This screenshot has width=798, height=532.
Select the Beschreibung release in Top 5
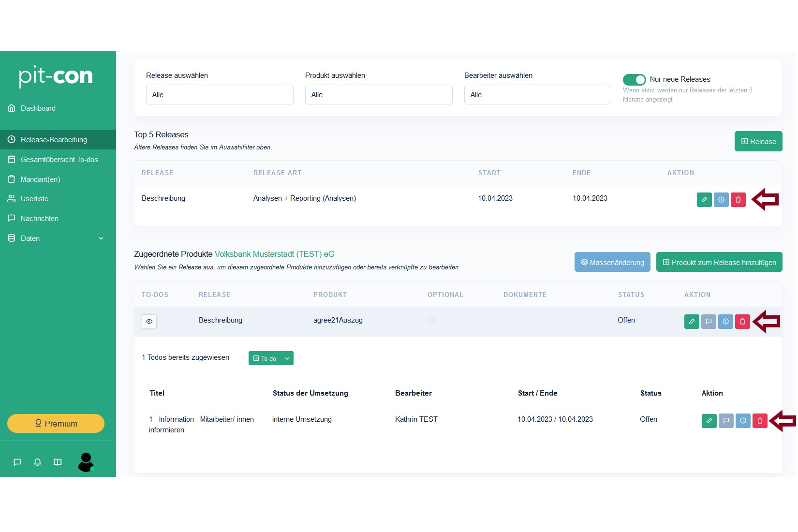(x=163, y=198)
